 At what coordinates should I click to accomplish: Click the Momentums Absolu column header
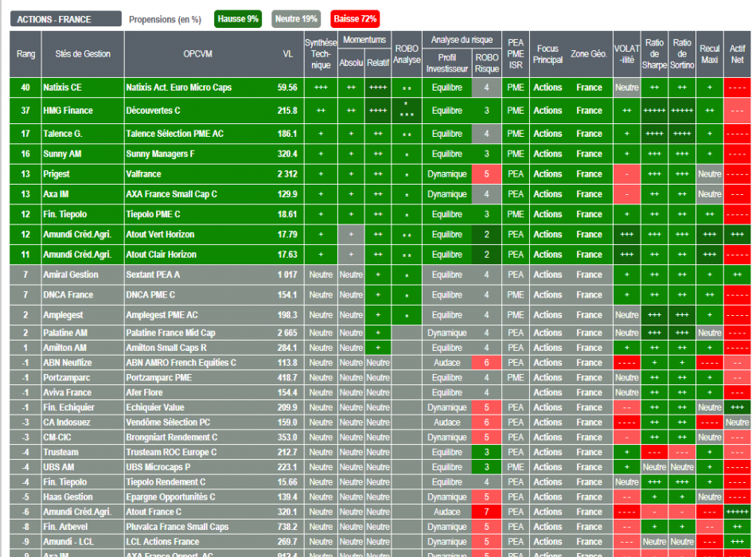tap(351, 63)
